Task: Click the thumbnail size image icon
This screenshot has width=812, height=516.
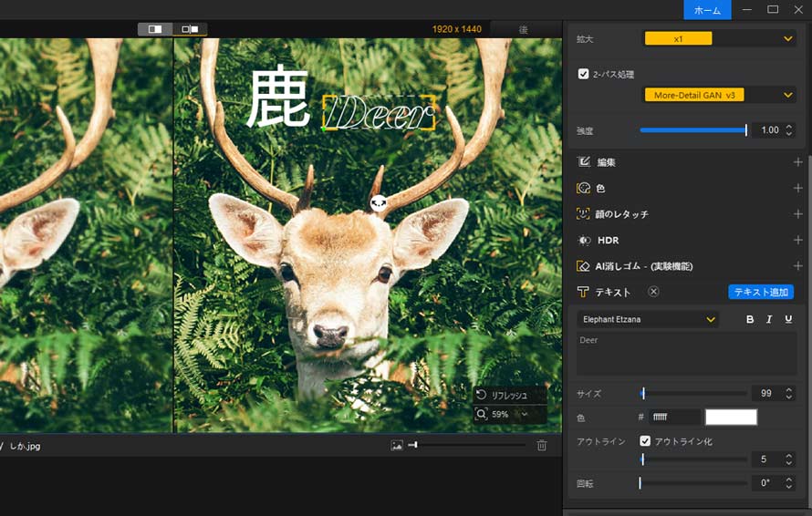Action: (397, 445)
